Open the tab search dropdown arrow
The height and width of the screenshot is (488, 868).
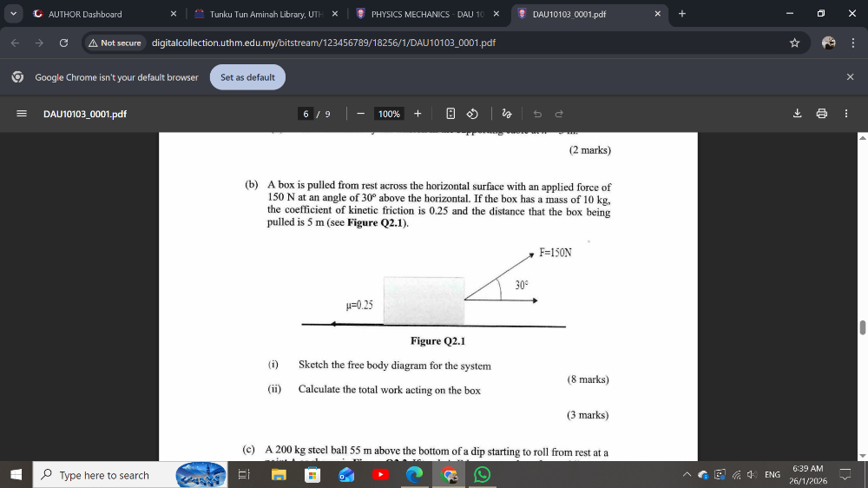click(13, 14)
